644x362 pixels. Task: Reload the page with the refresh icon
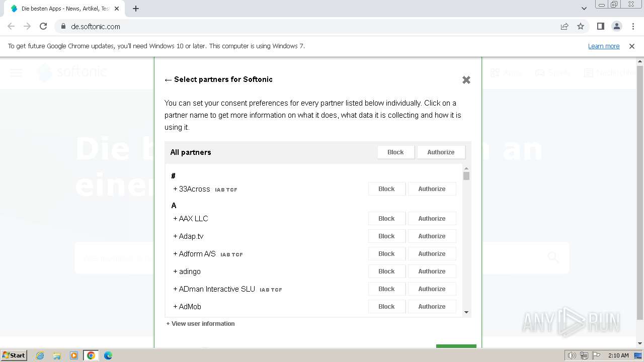coord(43,26)
